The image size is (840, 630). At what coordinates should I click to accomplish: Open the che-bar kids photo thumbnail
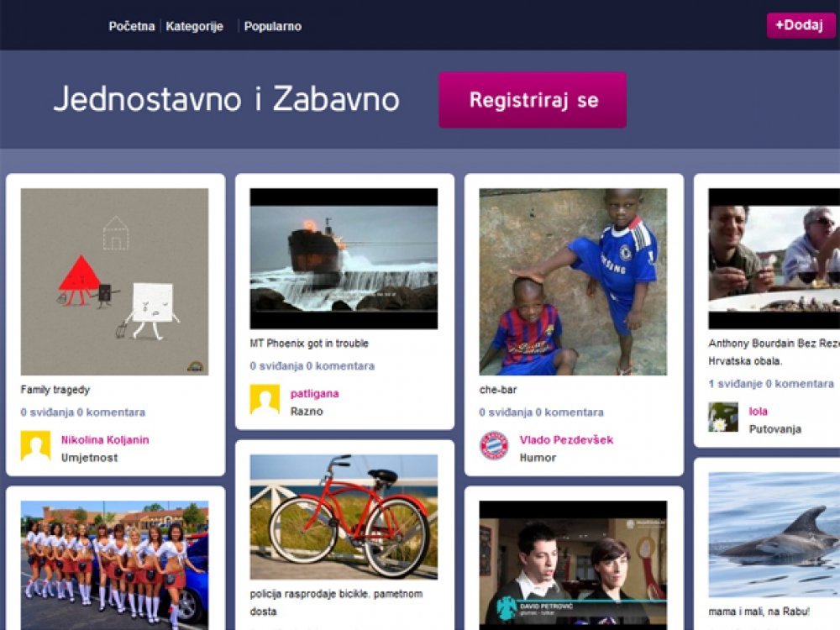coord(573,281)
